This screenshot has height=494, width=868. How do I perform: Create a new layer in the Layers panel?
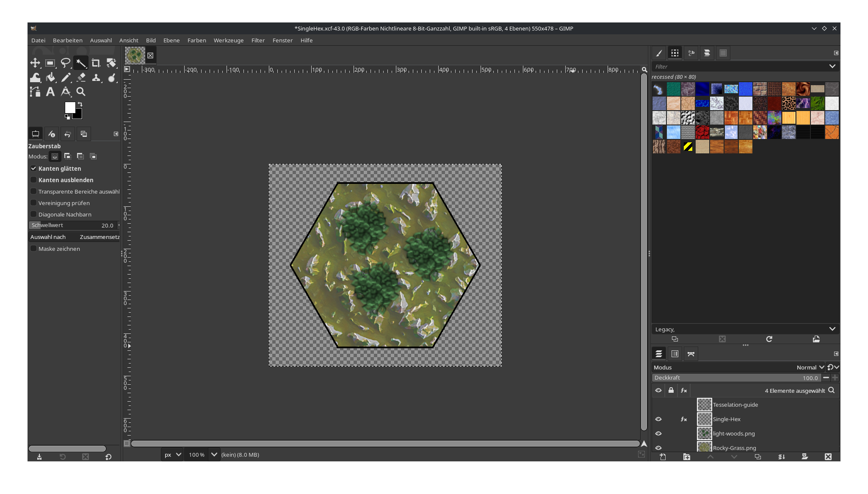coord(663,457)
